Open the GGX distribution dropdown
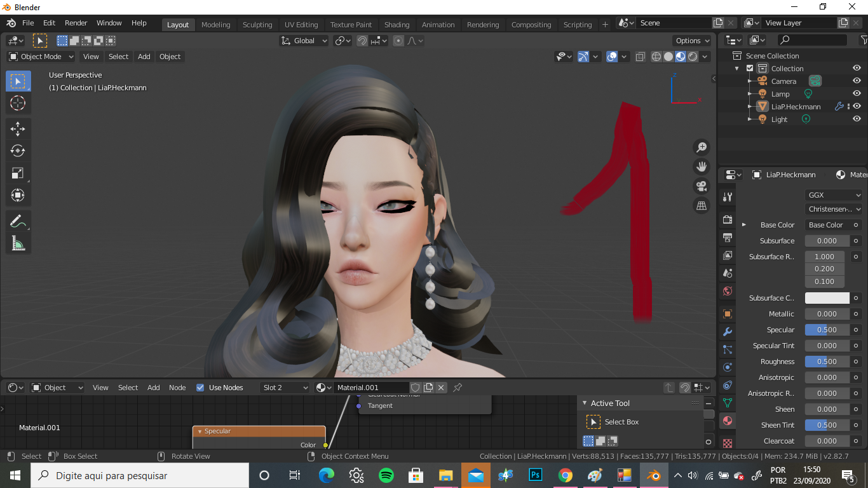Image resolution: width=868 pixels, height=488 pixels. click(x=833, y=195)
